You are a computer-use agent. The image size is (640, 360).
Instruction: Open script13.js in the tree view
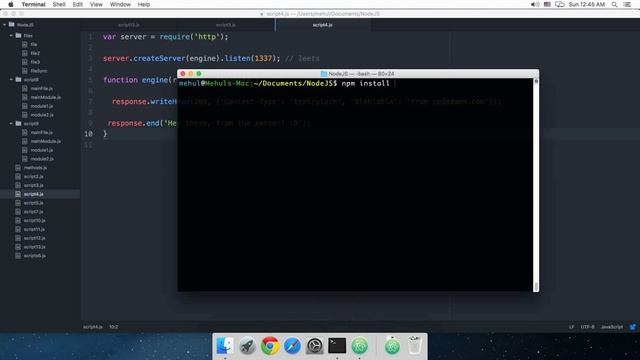tap(34, 247)
